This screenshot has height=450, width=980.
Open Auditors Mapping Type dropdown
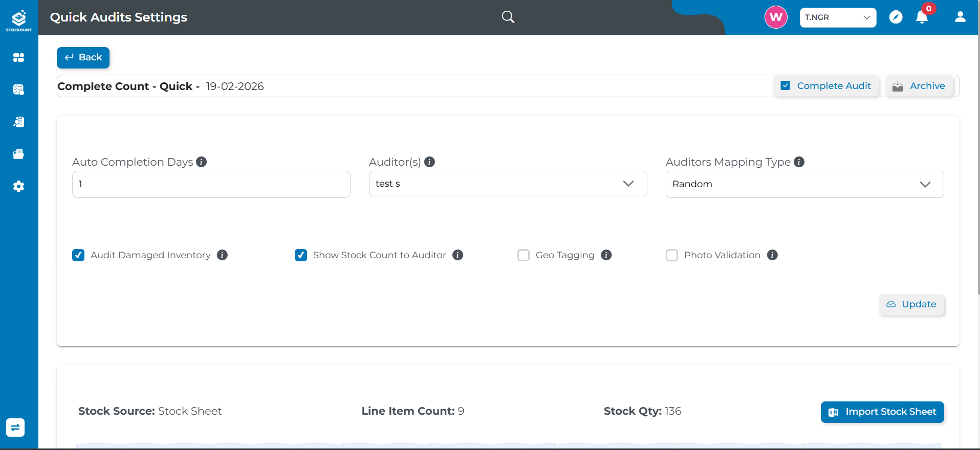pyautogui.click(x=804, y=184)
